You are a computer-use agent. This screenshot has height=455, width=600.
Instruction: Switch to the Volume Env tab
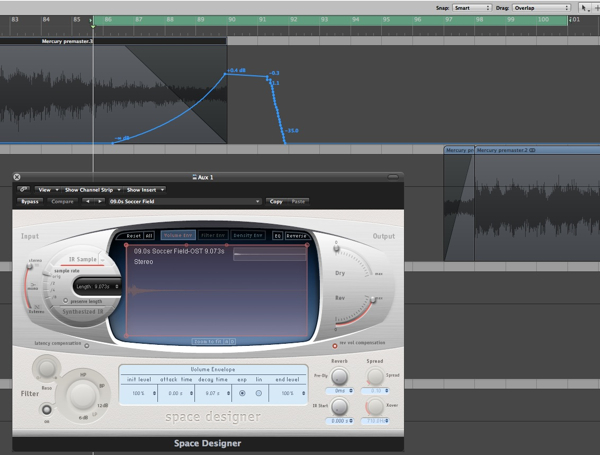(x=178, y=235)
